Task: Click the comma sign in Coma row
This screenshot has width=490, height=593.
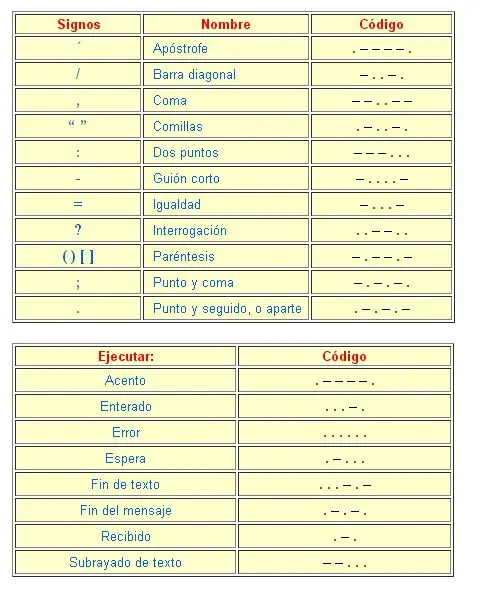Action: [x=78, y=103]
